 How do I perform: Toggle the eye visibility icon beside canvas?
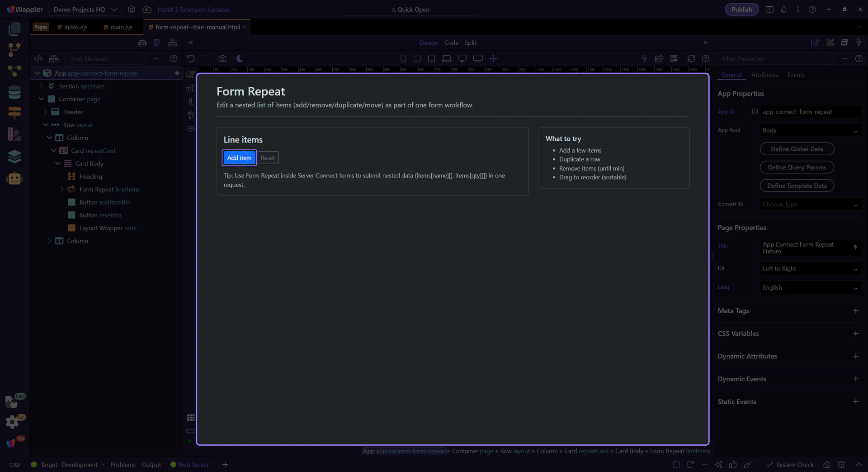click(x=191, y=129)
